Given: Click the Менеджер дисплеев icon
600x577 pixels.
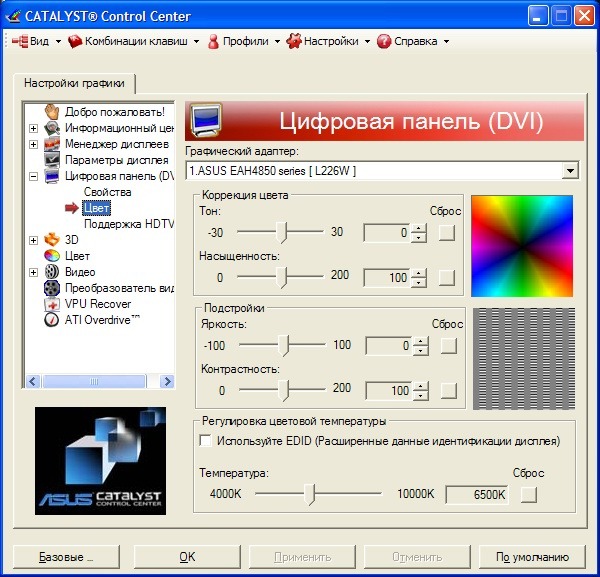Looking at the screenshot, I should click(52, 144).
